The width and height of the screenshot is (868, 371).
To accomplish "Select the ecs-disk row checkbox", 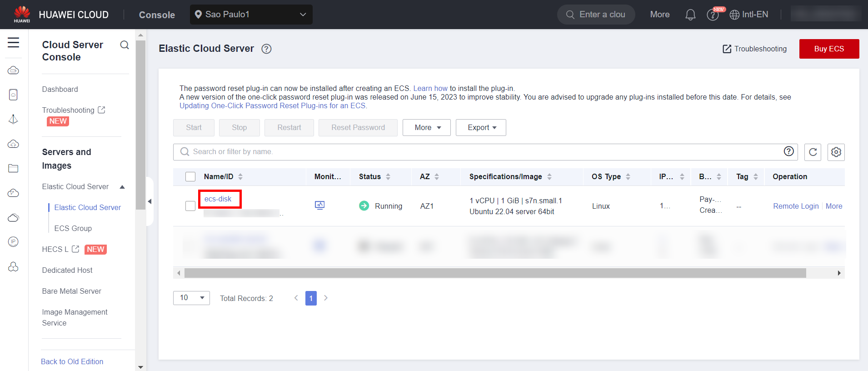I will (x=190, y=206).
